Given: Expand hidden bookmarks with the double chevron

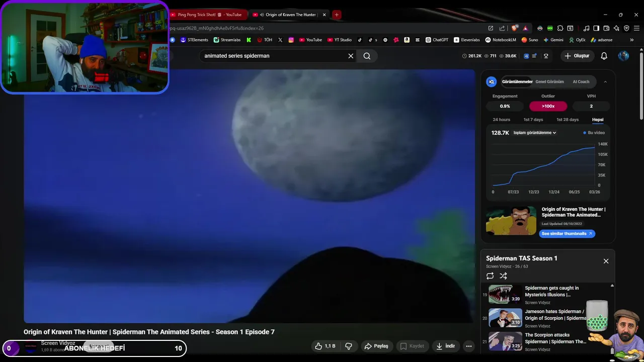Looking at the screenshot, I should [631, 40].
